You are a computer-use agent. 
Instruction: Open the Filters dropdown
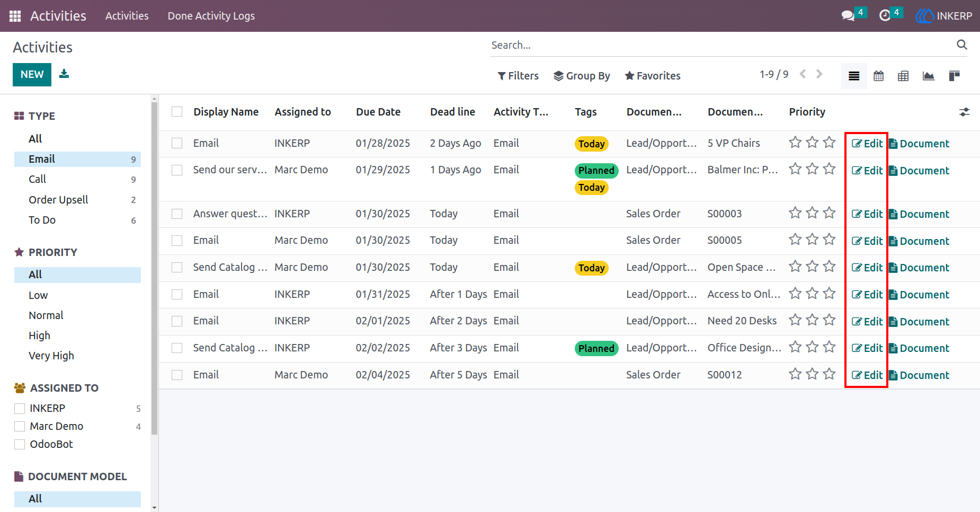tap(518, 76)
